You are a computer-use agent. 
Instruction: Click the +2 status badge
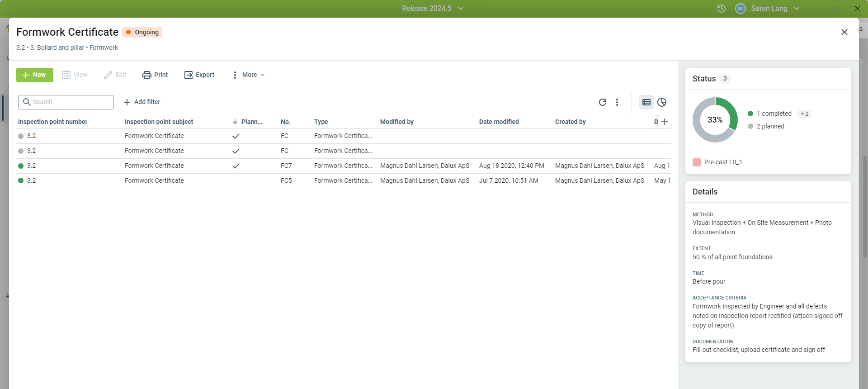tap(804, 114)
